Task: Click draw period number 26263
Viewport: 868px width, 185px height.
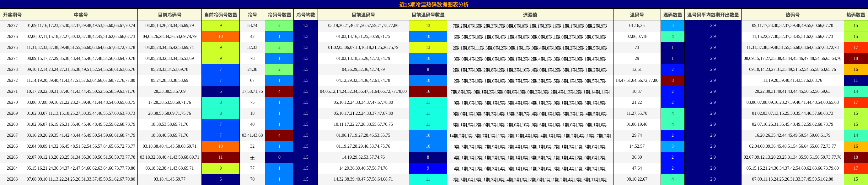Action: coord(12,179)
